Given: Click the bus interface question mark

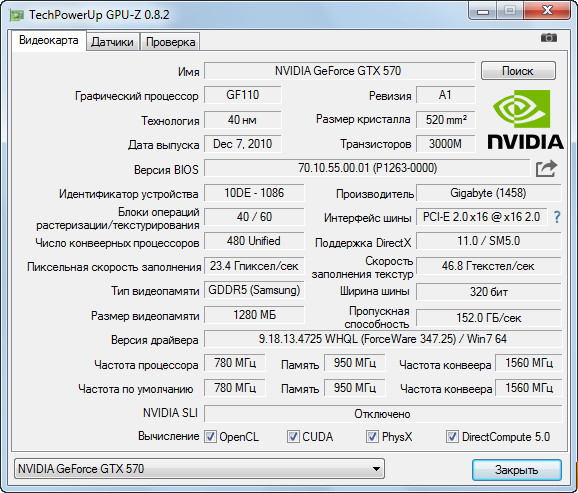Looking at the screenshot, I should pyautogui.click(x=557, y=217).
